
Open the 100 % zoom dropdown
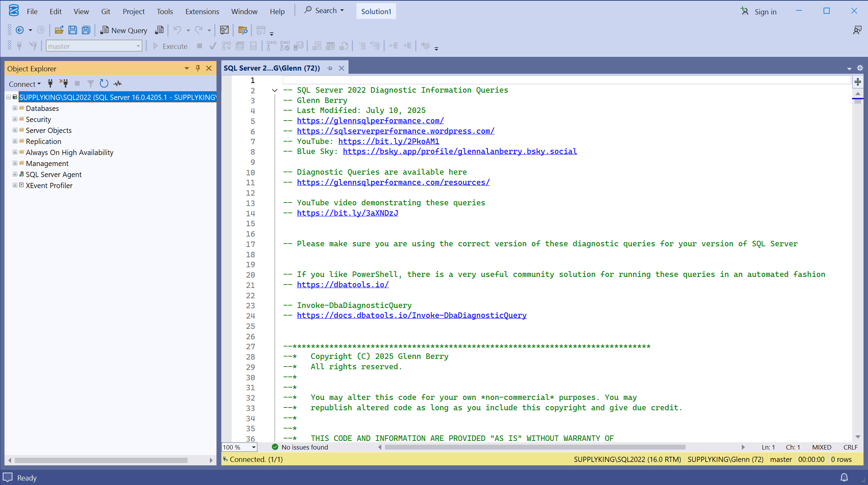point(254,447)
